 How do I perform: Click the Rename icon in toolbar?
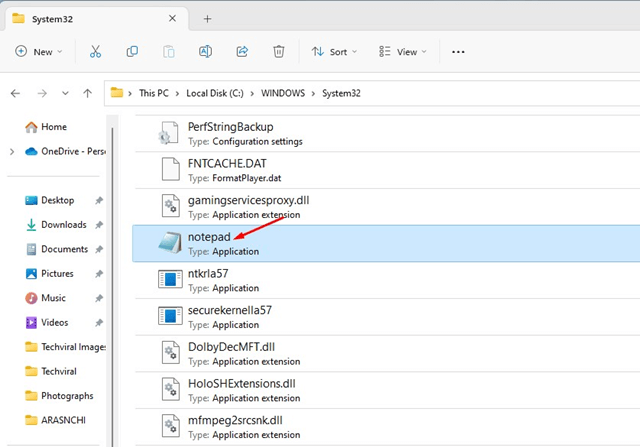(205, 51)
